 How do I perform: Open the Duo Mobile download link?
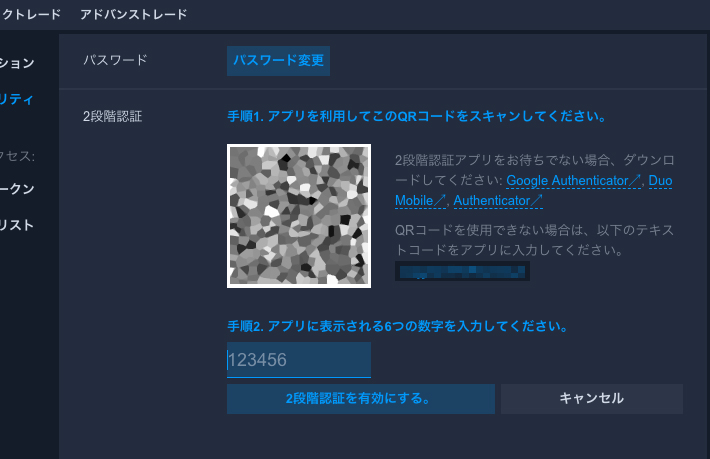coord(533,191)
